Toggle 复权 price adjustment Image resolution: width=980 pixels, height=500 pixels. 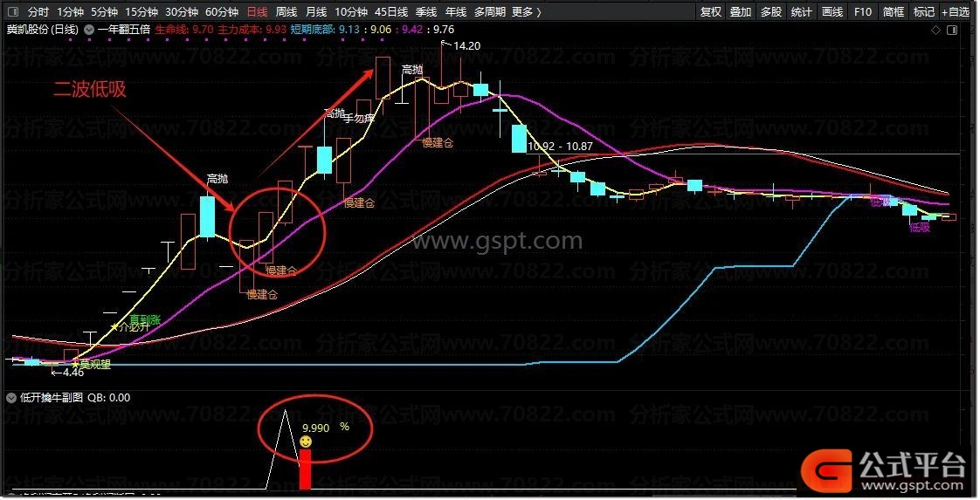711,12
